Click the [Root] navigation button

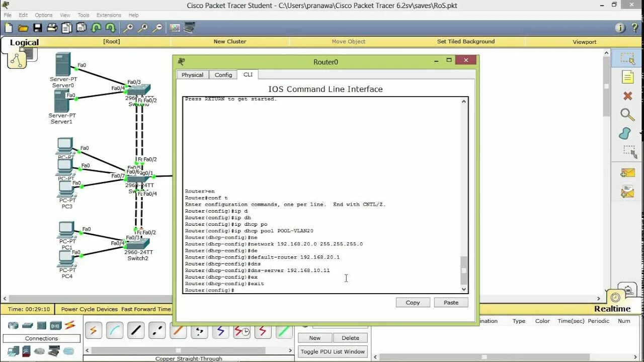112,42
